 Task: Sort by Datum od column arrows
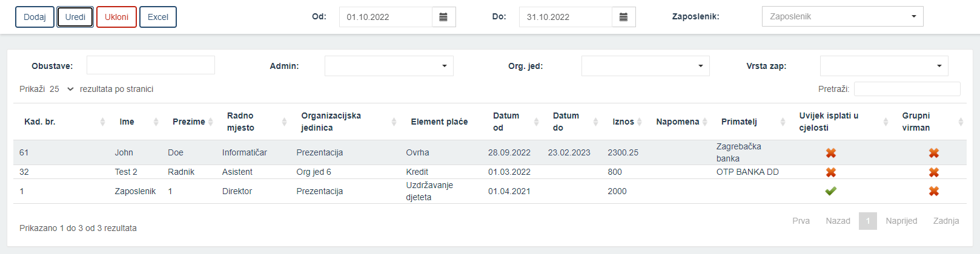tap(536, 122)
